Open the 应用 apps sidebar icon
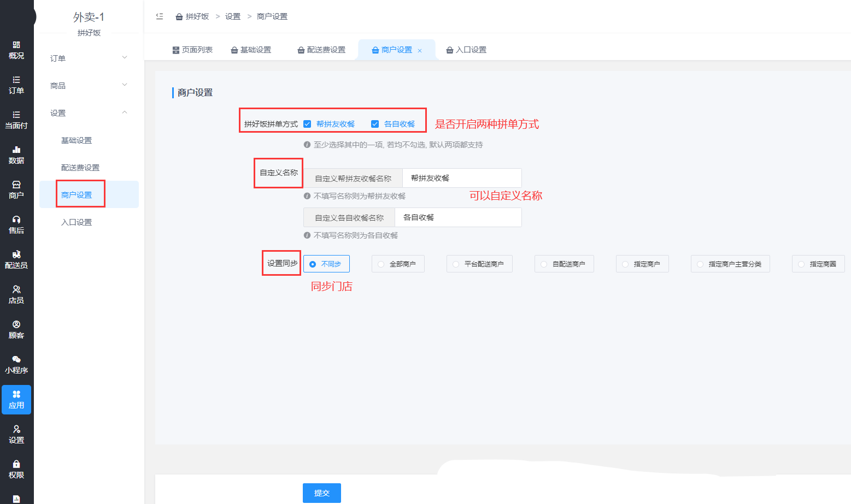 16,400
